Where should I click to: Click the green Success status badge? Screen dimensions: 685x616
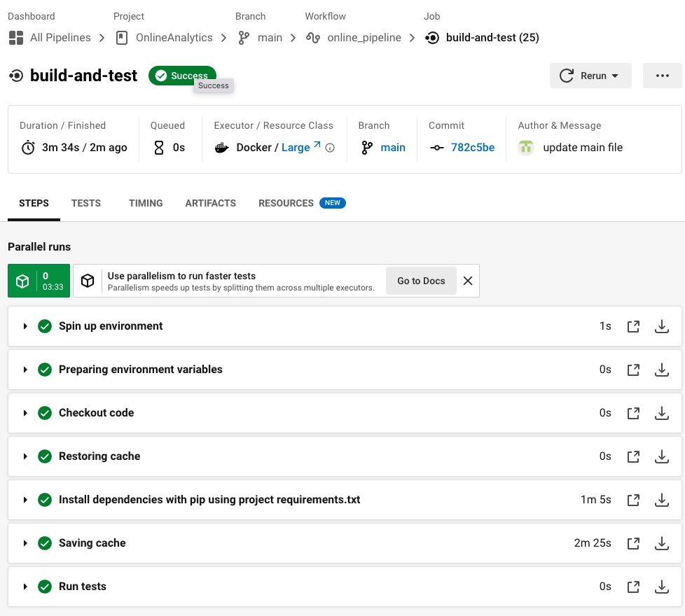182,76
